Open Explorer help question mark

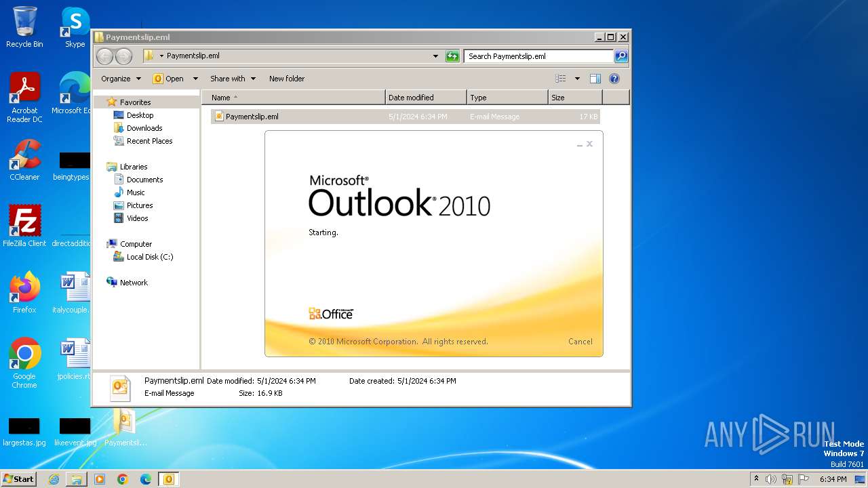click(614, 79)
